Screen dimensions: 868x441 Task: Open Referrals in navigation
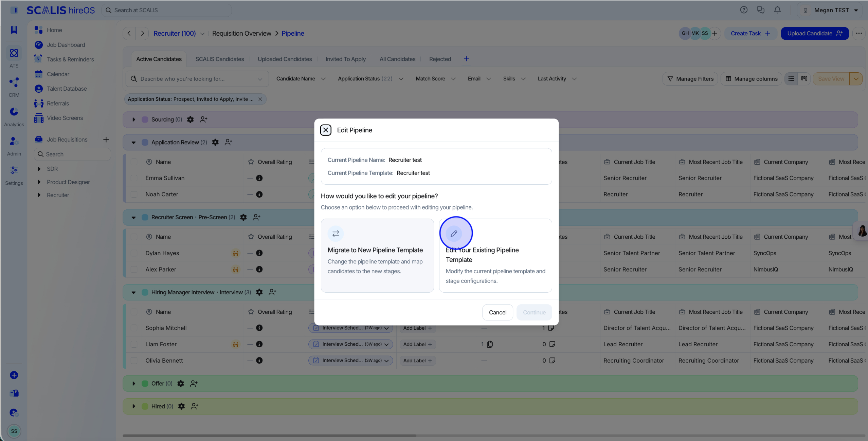pos(58,103)
